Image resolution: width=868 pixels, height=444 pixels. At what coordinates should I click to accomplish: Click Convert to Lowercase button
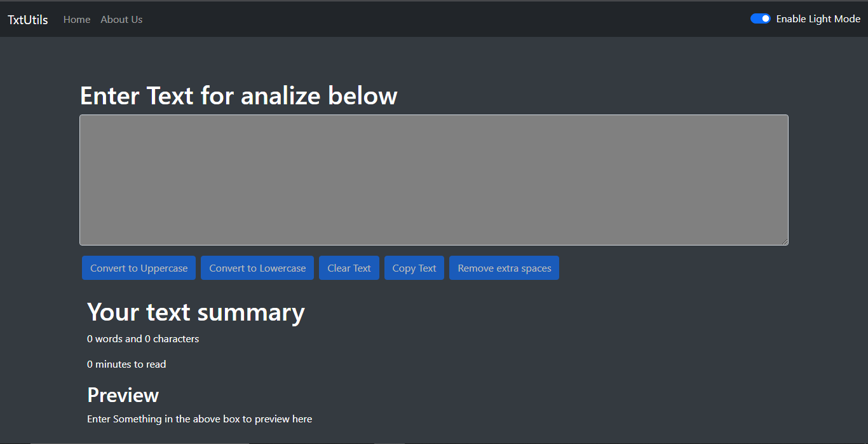pyautogui.click(x=257, y=268)
